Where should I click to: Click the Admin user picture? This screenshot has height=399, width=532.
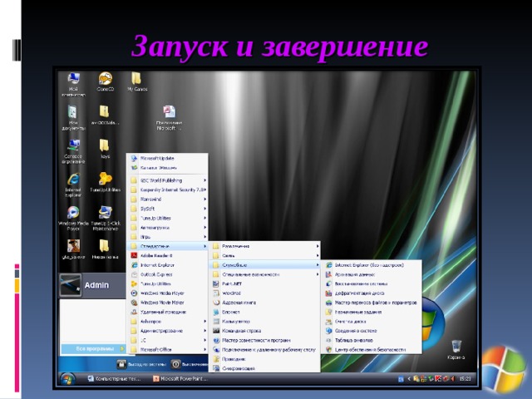click(70, 285)
